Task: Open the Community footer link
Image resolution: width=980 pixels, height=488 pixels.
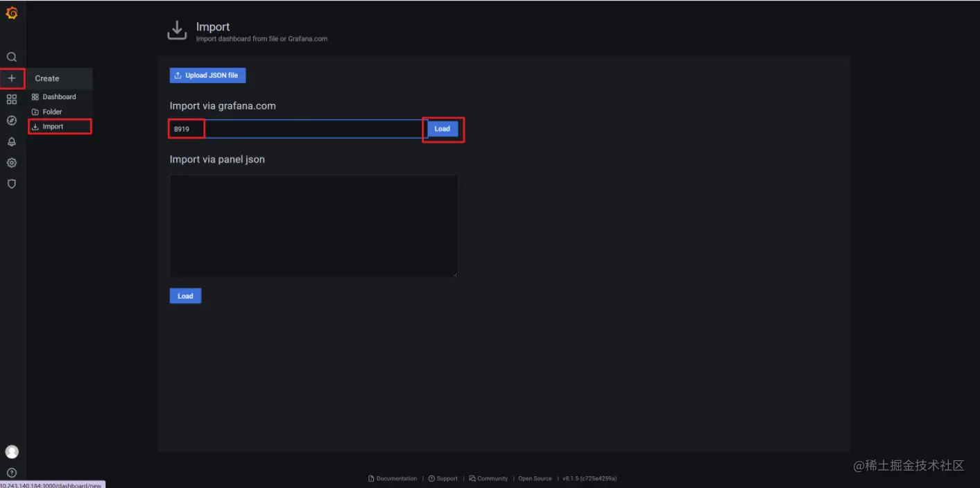Action: point(488,478)
